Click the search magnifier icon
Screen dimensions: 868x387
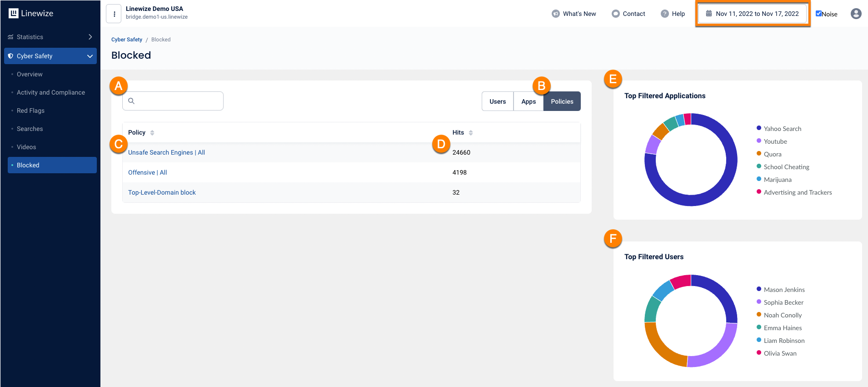coord(131,101)
